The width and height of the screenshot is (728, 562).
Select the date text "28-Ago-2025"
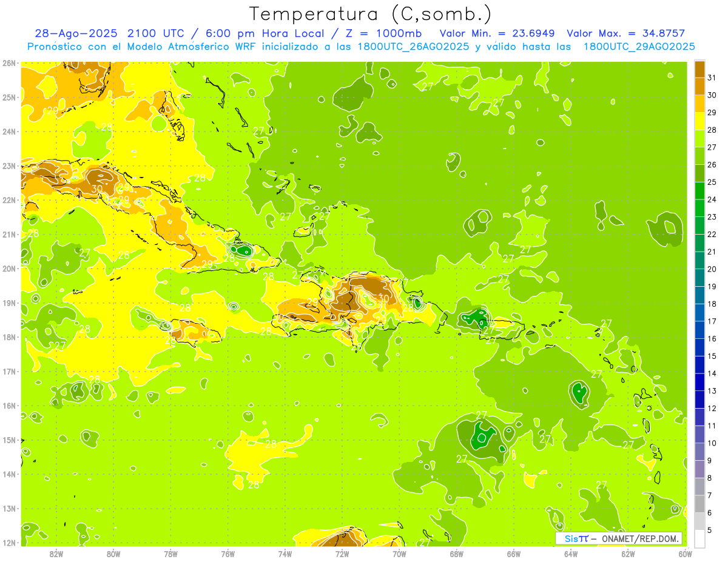pyautogui.click(x=76, y=33)
